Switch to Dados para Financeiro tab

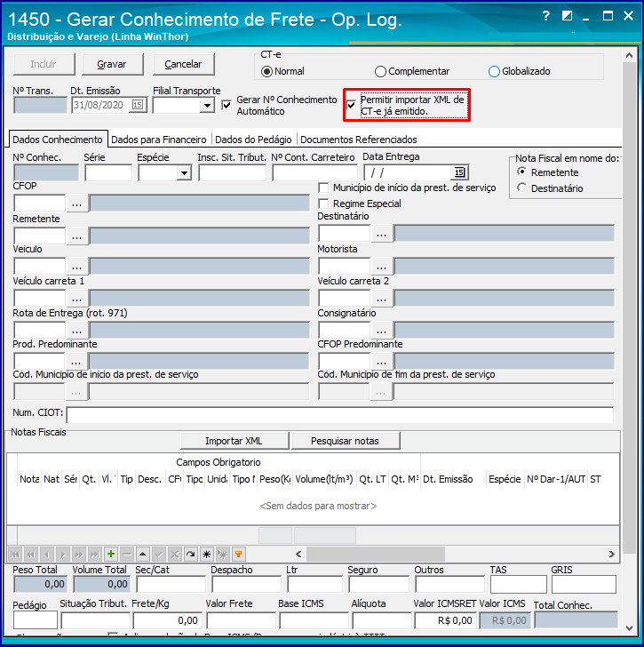(x=159, y=140)
